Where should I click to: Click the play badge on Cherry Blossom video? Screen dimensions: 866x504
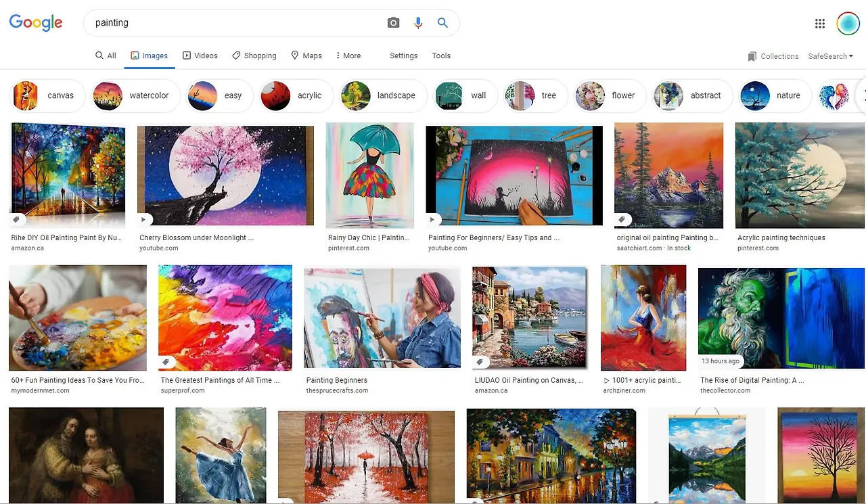(143, 220)
